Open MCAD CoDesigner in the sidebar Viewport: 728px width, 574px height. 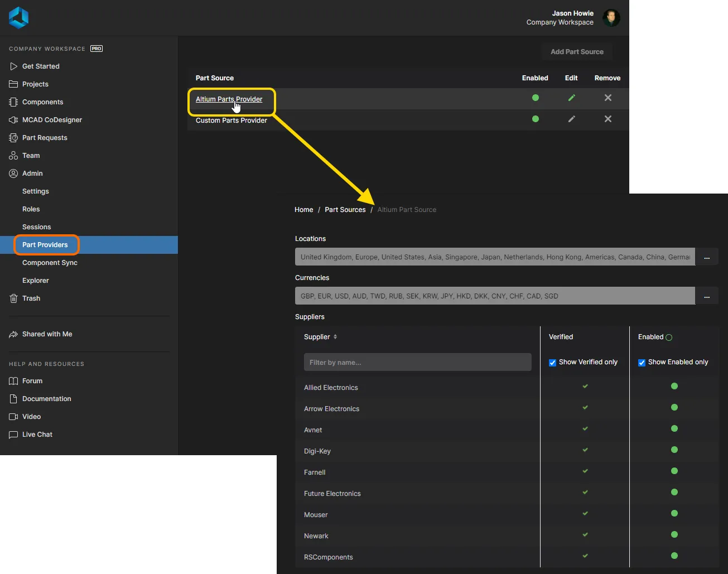[52, 120]
